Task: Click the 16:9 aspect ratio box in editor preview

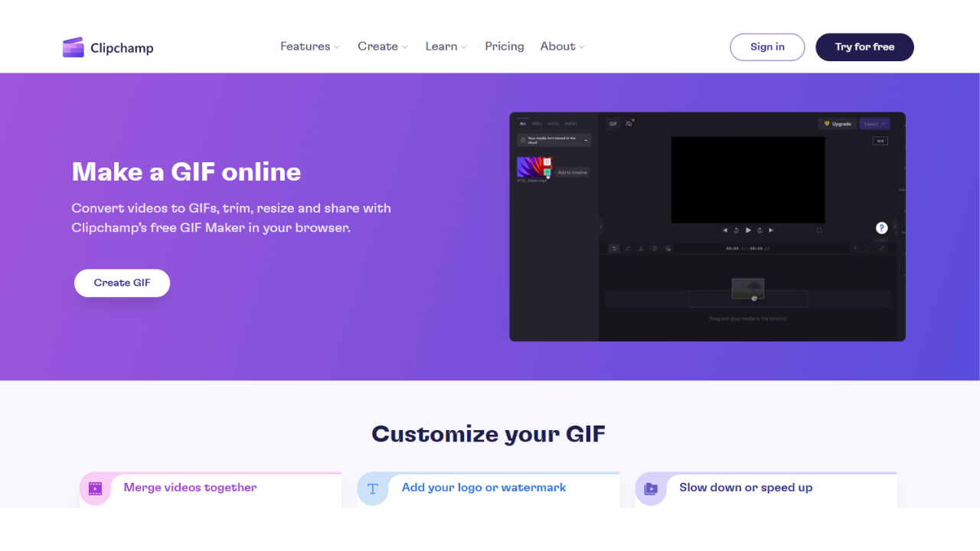Action: (x=880, y=141)
